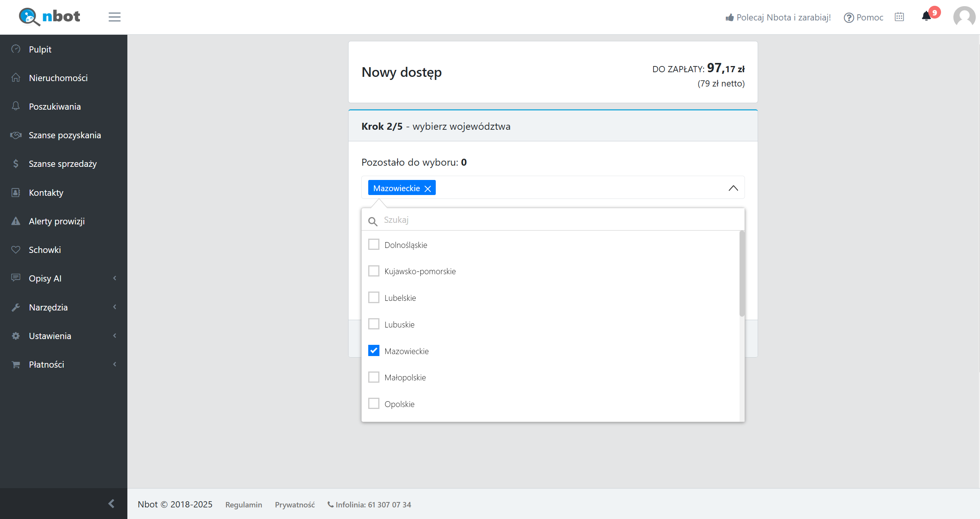
Task: Open the calendar icon in header
Action: point(899,17)
